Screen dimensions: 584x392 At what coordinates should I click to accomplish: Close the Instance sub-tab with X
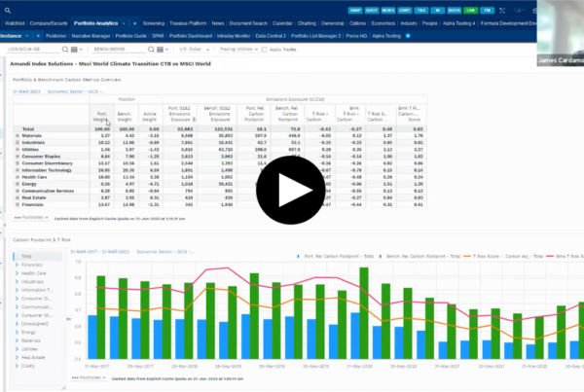[x=38, y=36]
